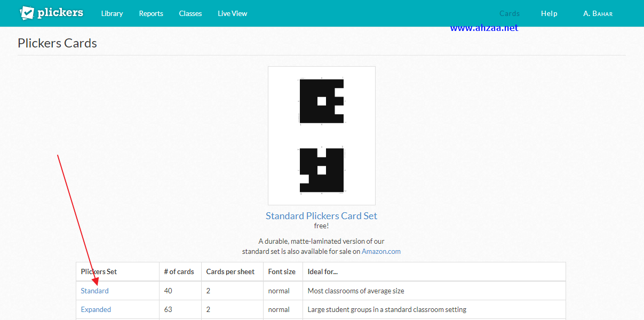Screen dimensions: 644x320
Task: Open the Library section
Action: [x=112, y=13]
